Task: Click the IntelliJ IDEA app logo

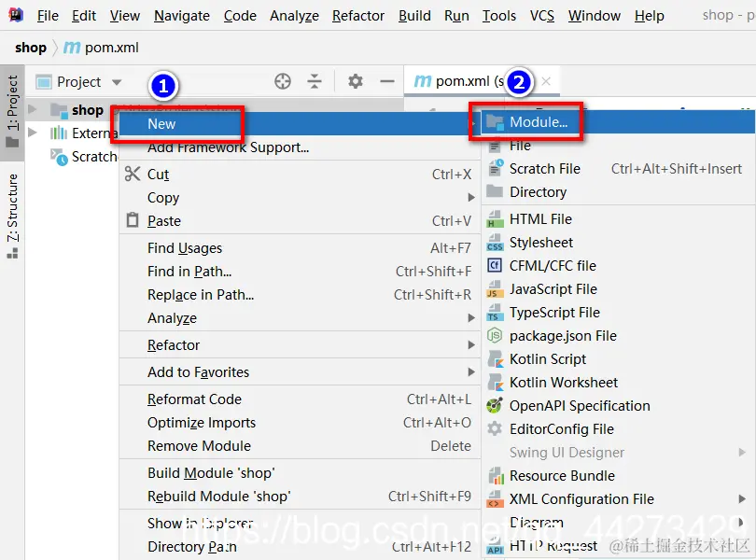Action: pos(16,15)
